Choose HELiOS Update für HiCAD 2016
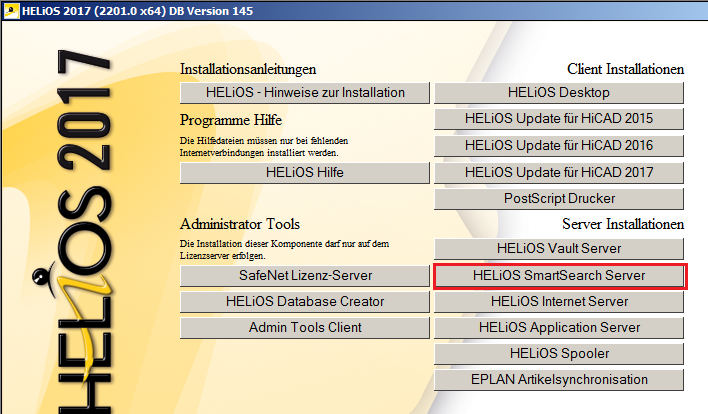Screen dimensions: 708x414 tap(559, 145)
